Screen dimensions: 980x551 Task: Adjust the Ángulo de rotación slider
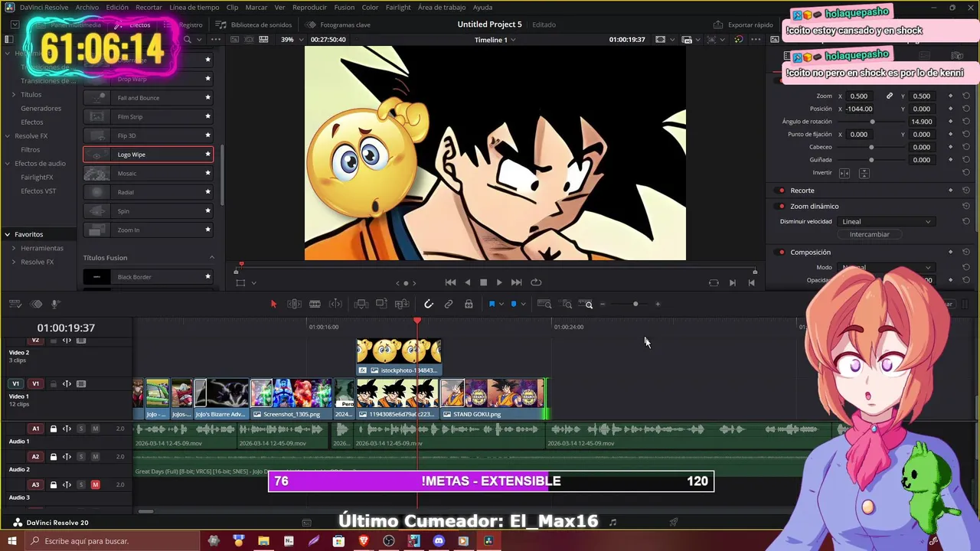point(872,122)
